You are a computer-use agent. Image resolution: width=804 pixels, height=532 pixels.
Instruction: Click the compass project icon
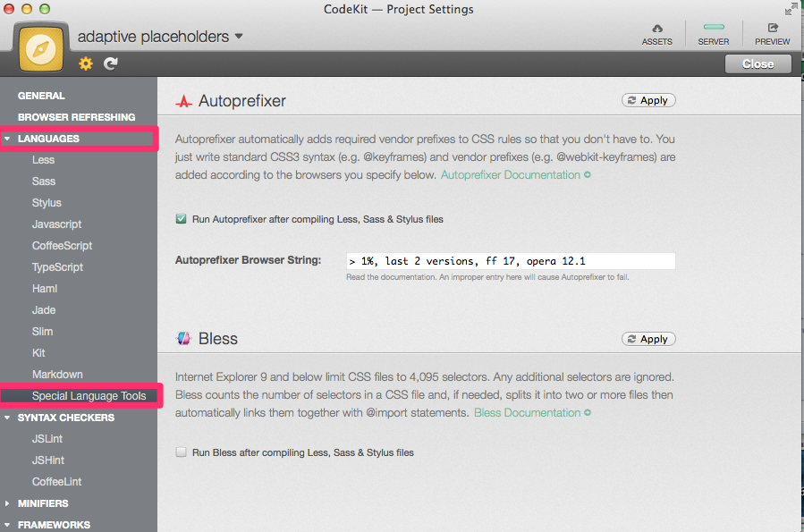[40, 46]
